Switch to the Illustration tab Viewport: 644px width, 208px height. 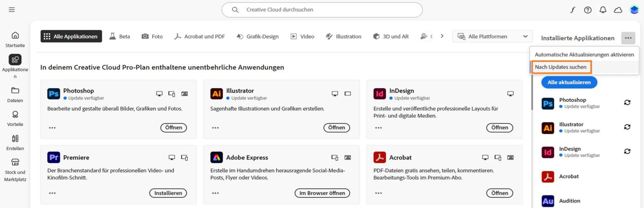point(343,36)
